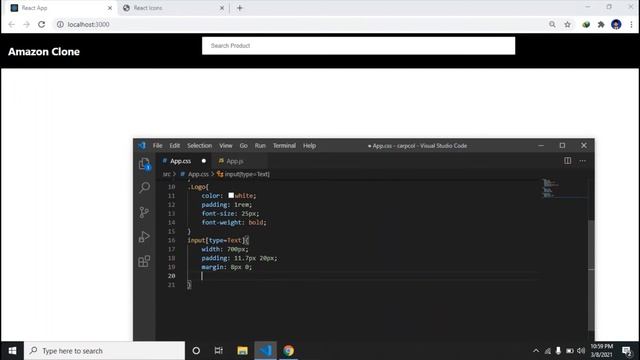
Task: Click the 'font-weight: bold;' line
Action: pyautogui.click(x=233, y=222)
